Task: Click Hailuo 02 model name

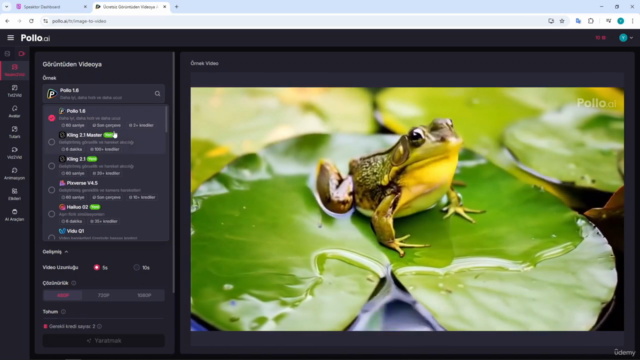Action: [x=77, y=207]
